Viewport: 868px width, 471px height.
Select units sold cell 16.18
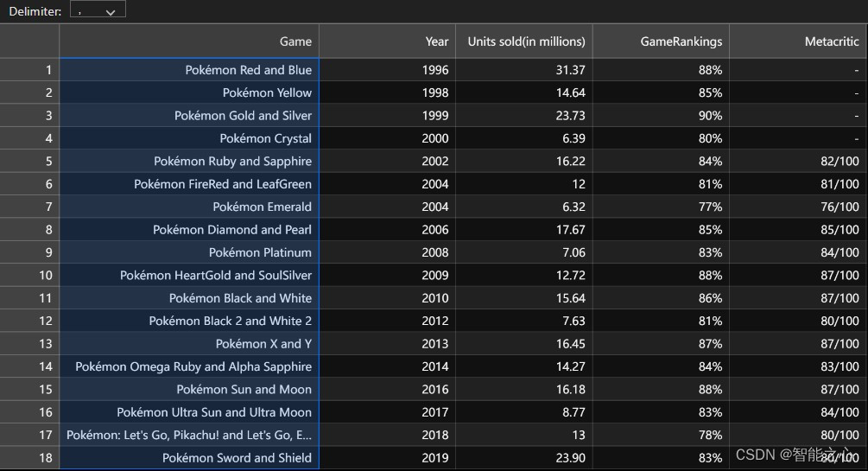523,389
